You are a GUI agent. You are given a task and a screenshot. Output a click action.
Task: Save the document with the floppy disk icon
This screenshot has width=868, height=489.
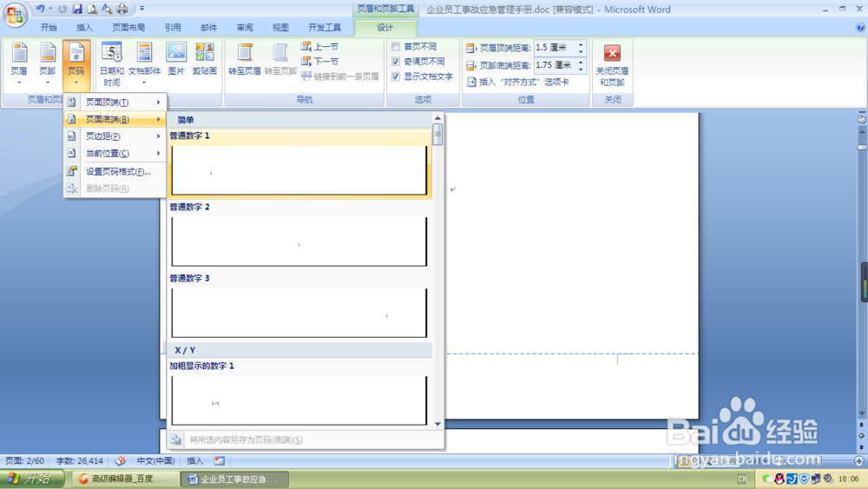click(x=77, y=9)
